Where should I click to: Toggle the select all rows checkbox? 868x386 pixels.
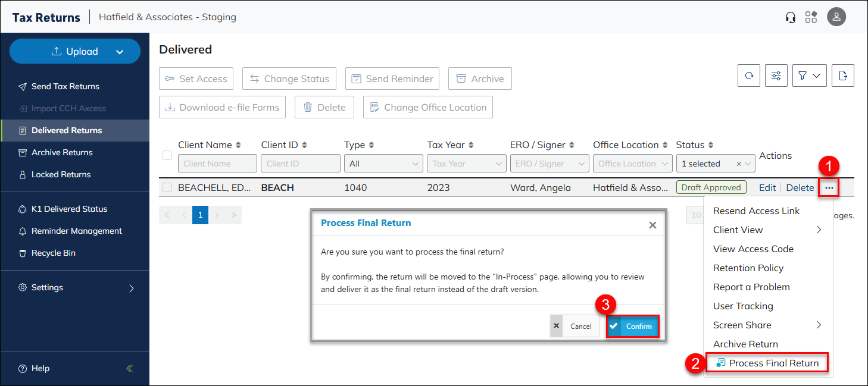(167, 155)
